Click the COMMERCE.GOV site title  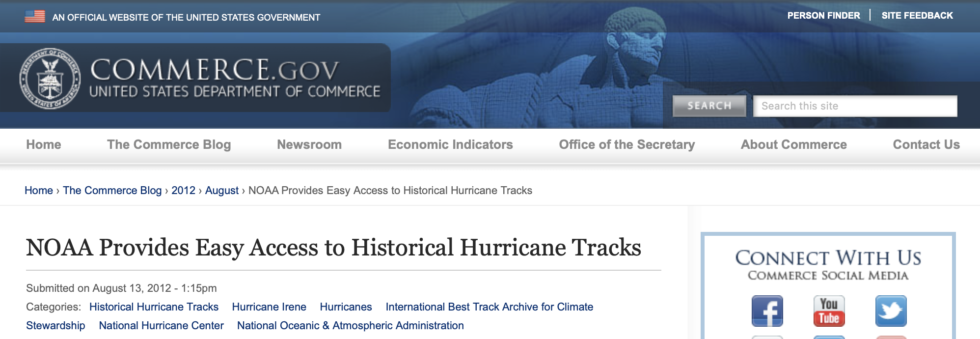coord(215,69)
